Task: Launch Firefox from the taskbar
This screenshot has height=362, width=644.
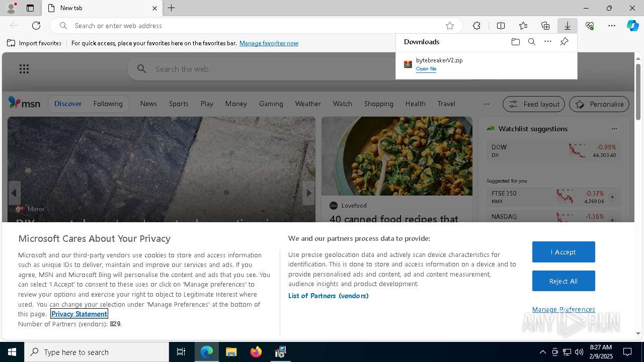Action: [256, 352]
